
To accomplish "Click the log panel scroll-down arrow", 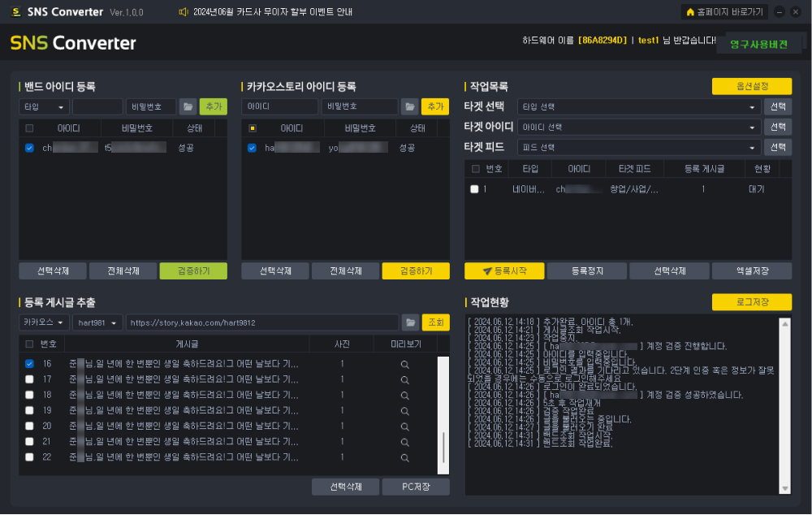I will [x=785, y=488].
